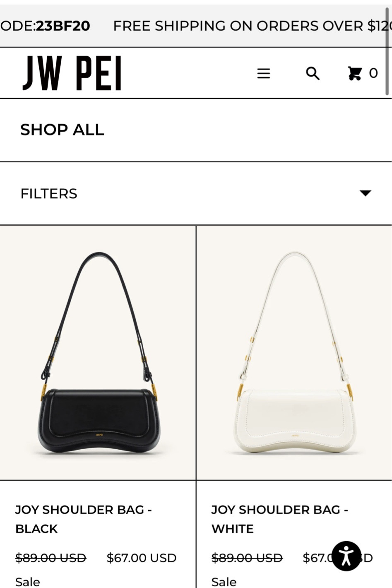Click the white bag's crossed-out $89.00 price
Viewport: 392px width, 588px height.
[247, 558]
